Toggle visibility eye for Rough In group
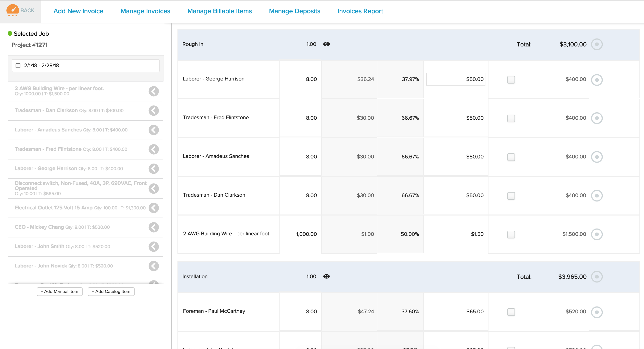Image resolution: width=644 pixels, height=349 pixels. (x=327, y=44)
